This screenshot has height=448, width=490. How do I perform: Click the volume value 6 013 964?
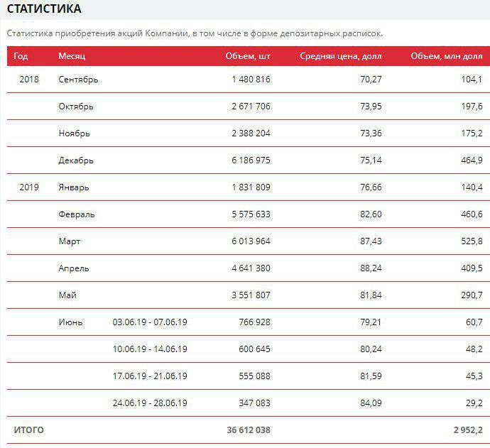[x=251, y=241]
